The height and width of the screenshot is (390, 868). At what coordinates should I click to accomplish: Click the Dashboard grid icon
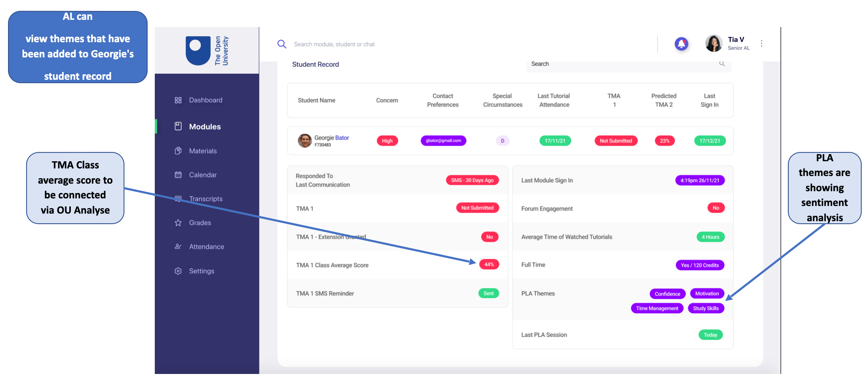(178, 100)
